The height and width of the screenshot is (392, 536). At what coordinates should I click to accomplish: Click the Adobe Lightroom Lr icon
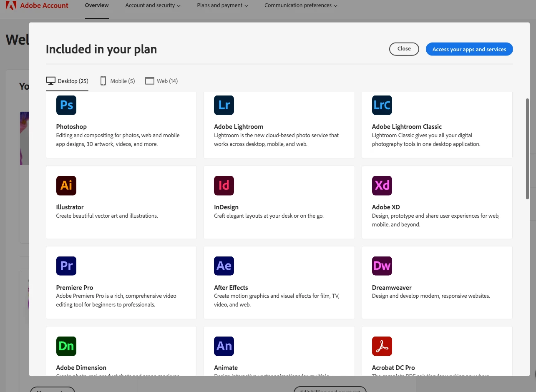[x=224, y=105]
